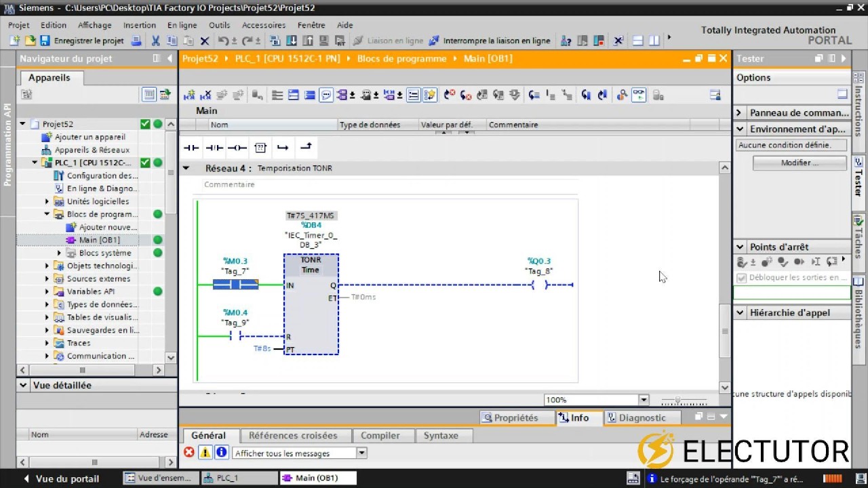The height and width of the screenshot is (488, 868).
Task: Expand Objets technologiques node
Action: point(47,266)
